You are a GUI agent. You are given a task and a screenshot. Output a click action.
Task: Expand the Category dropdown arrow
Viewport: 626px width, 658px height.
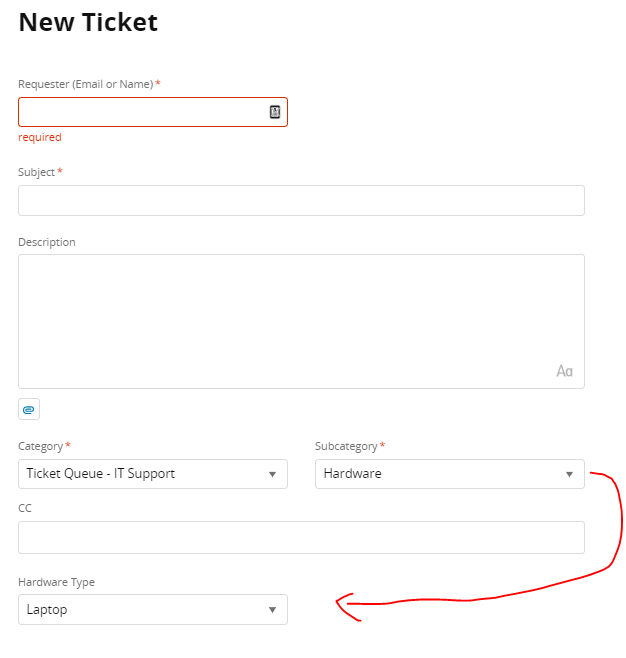[x=272, y=474]
